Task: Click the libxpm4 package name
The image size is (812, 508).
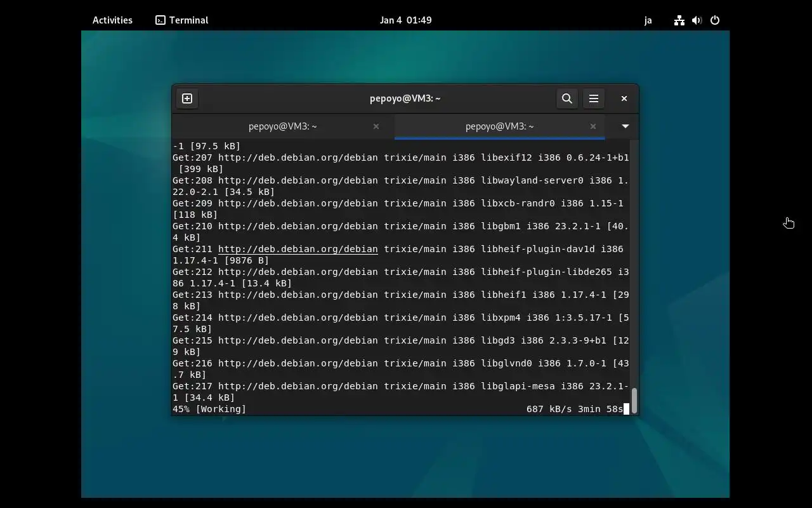Action: coord(501,317)
